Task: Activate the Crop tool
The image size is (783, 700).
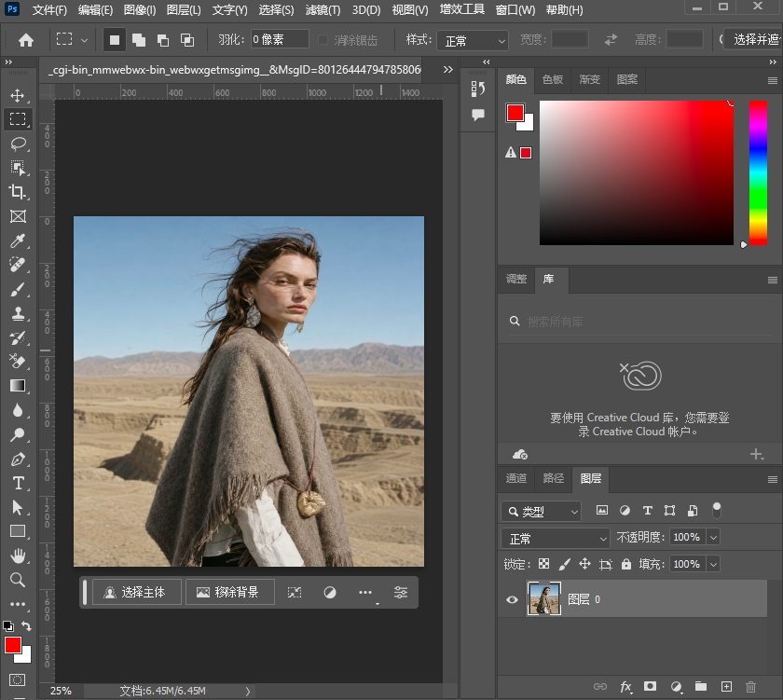Action: [x=18, y=192]
